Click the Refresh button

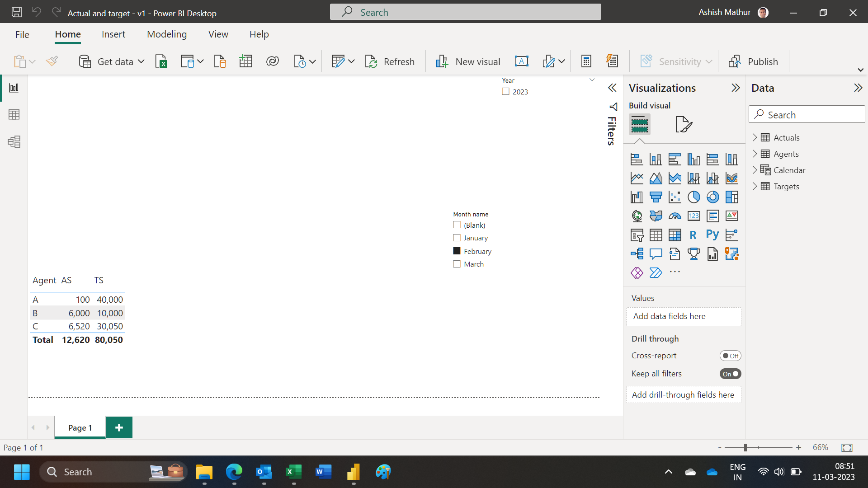(390, 61)
